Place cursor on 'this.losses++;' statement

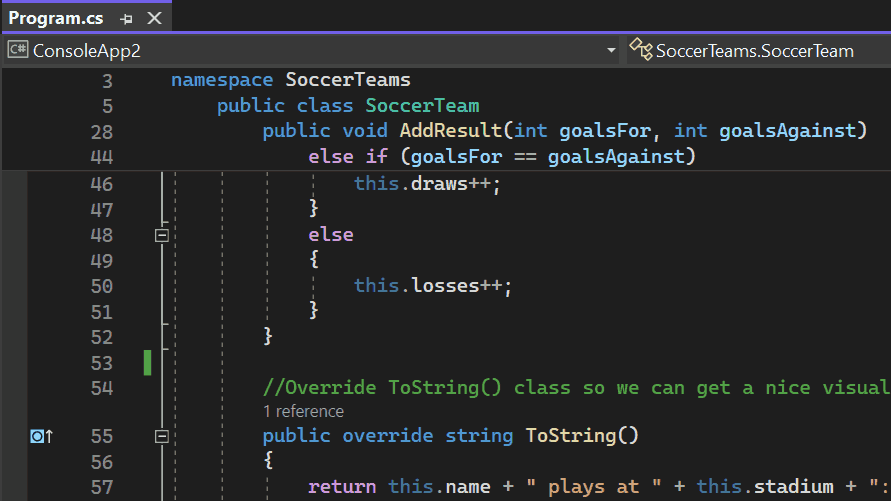coord(433,286)
